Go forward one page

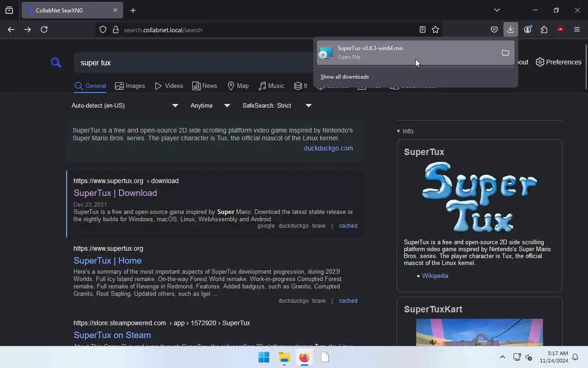(28, 29)
